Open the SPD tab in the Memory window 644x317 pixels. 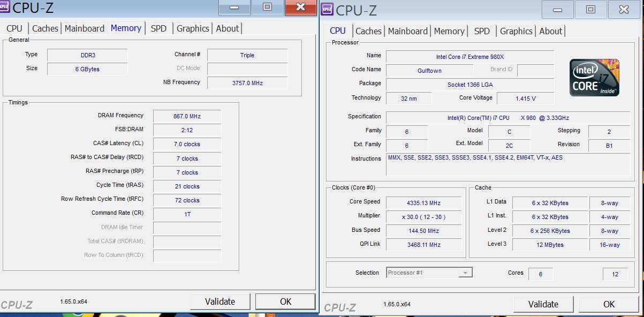tap(158, 28)
